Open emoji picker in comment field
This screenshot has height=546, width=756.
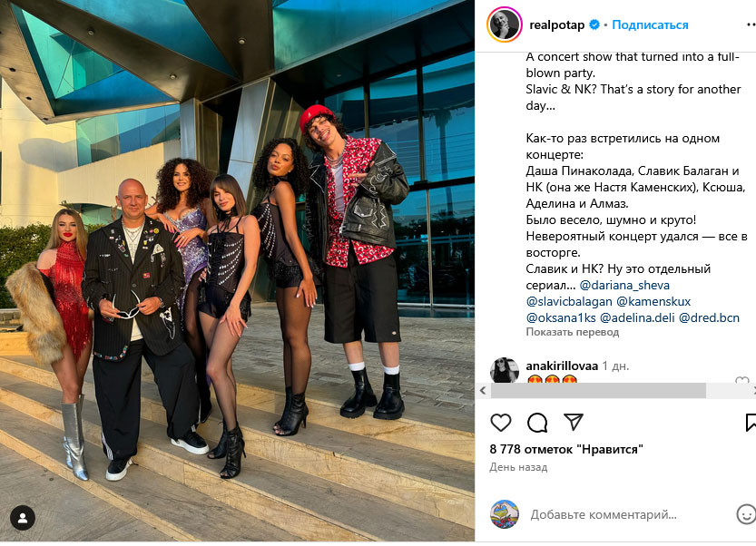pos(746,514)
